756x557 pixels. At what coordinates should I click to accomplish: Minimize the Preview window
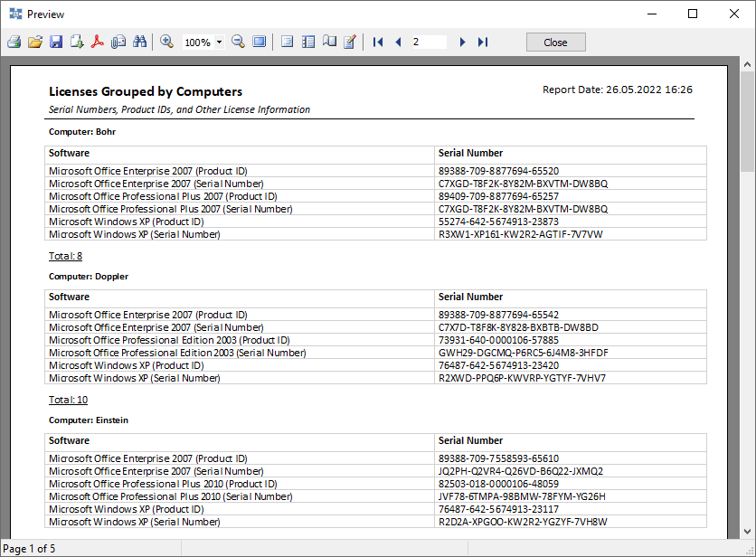652,14
